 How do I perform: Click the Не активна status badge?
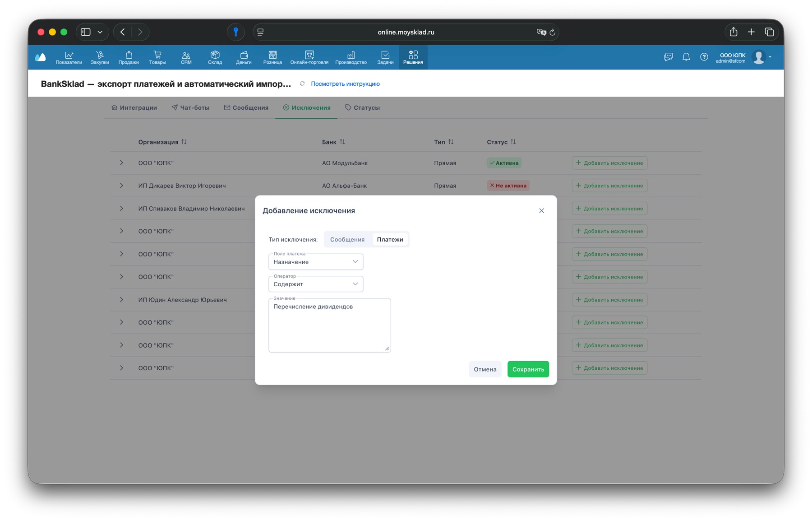pyautogui.click(x=508, y=186)
